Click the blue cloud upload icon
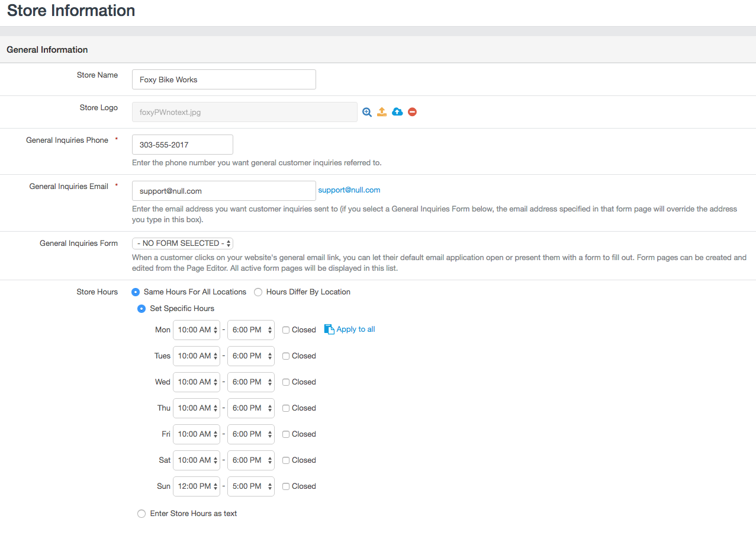The image size is (756, 538). pos(397,112)
